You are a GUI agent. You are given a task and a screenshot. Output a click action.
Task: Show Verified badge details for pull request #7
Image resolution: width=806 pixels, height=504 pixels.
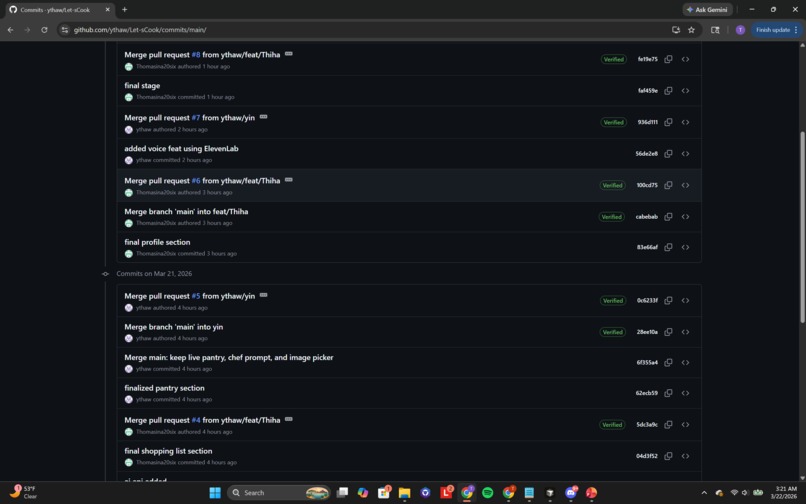tap(613, 122)
